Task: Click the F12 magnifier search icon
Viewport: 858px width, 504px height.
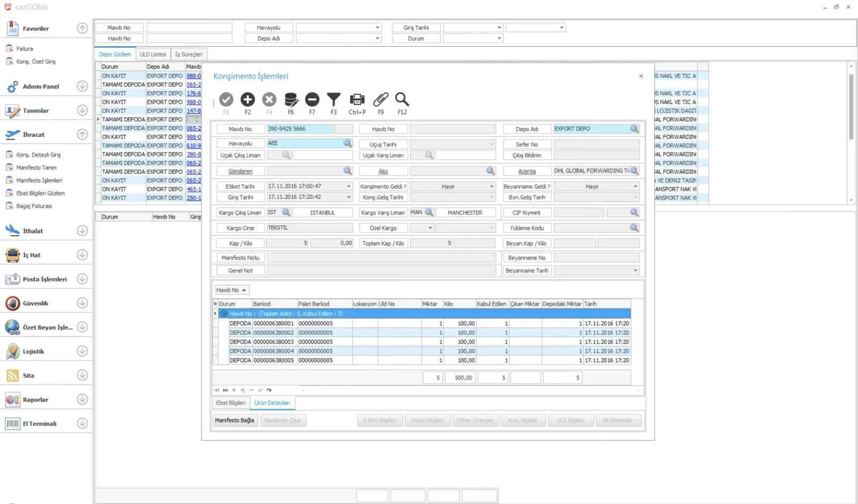Action: pos(402,99)
